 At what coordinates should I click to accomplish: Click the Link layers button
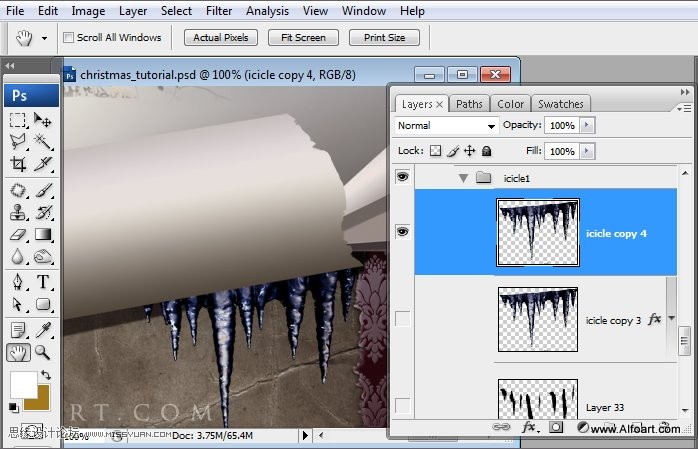pyautogui.click(x=501, y=427)
